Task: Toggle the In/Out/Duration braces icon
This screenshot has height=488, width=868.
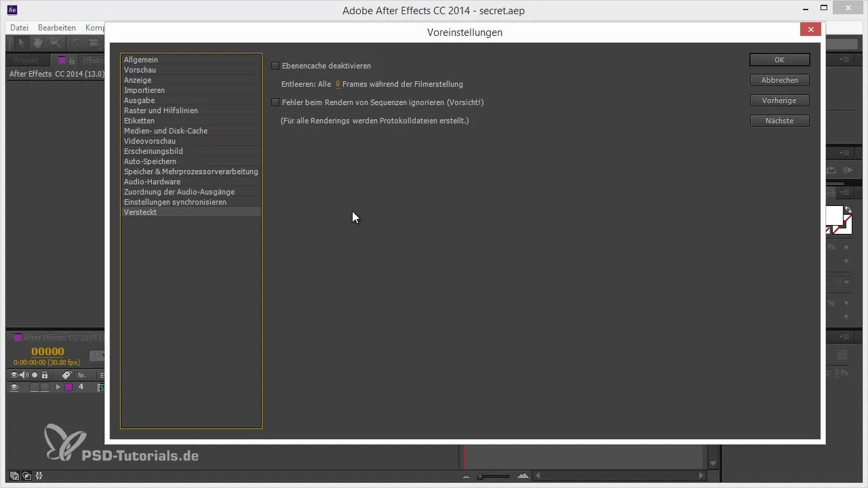Action: (x=39, y=476)
